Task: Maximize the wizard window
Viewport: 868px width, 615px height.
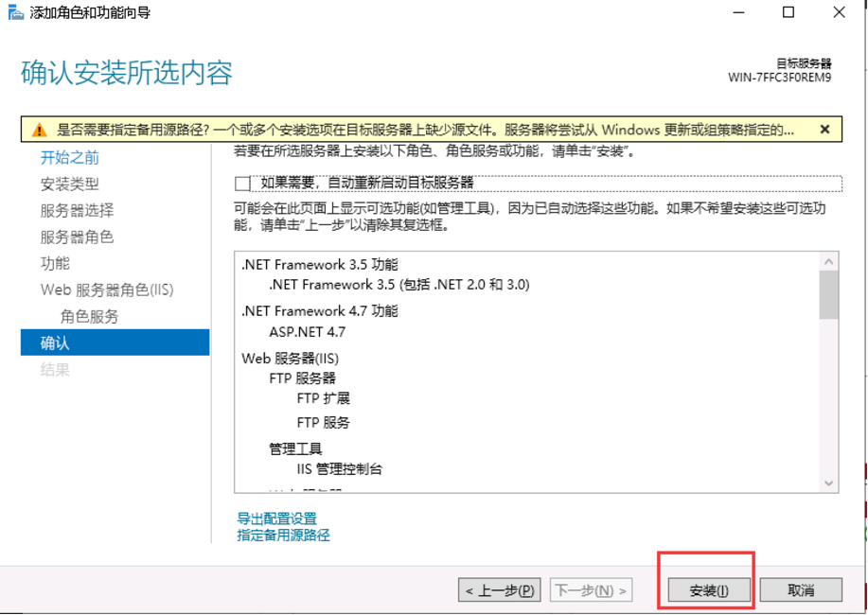Action: click(x=788, y=12)
